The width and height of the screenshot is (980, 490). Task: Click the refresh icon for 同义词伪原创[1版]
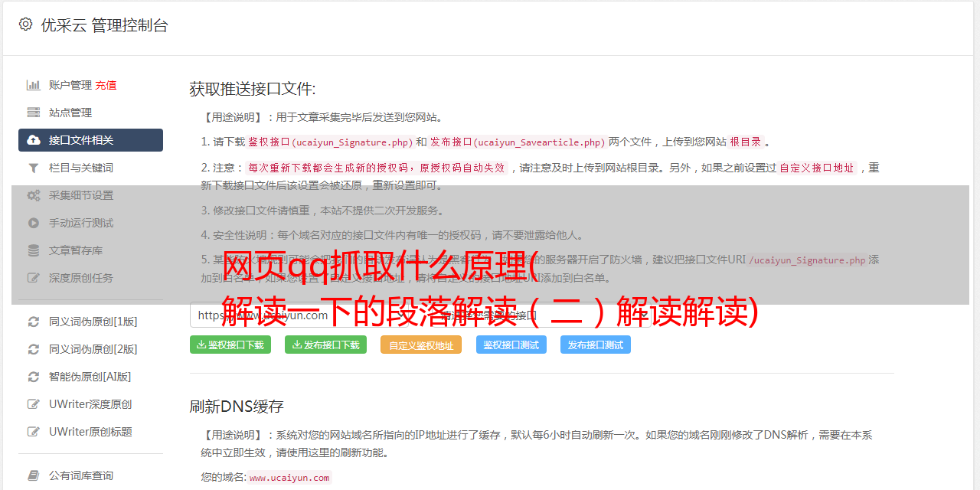34,322
